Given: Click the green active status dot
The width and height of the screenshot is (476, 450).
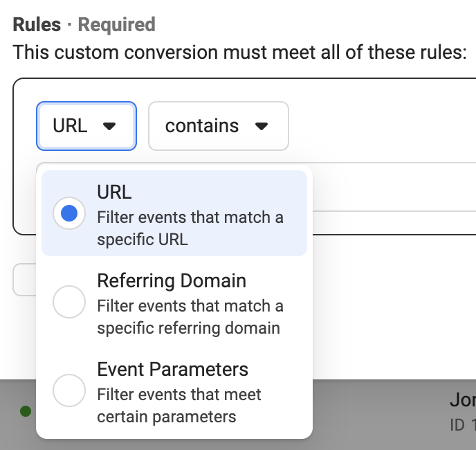Looking at the screenshot, I should pyautogui.click(x=26, y=411).
